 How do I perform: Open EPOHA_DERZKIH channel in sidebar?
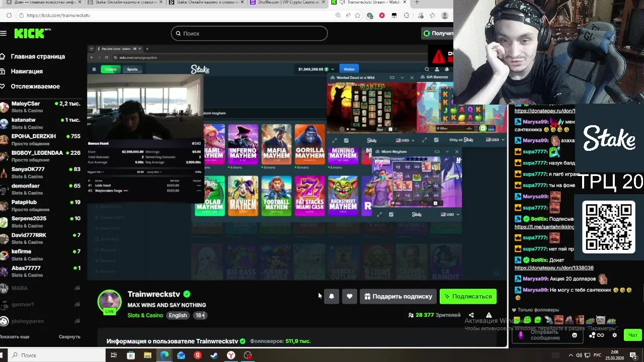(x=40, y=140)
